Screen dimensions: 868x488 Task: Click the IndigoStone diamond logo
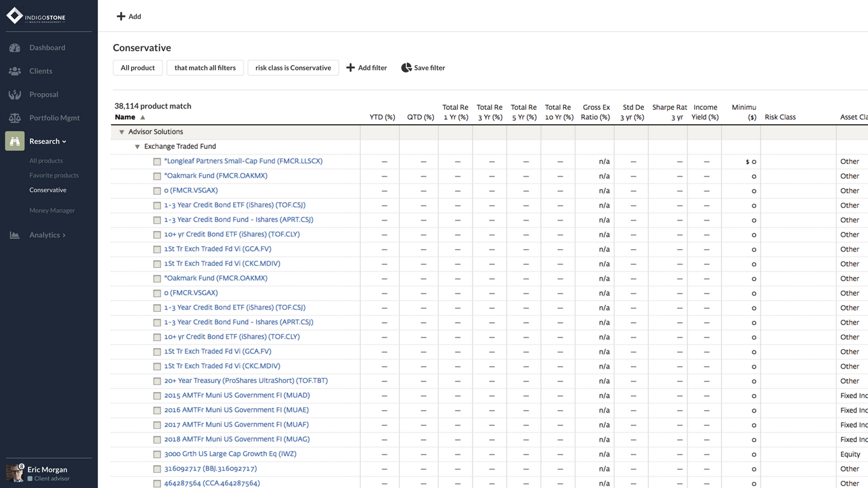[x=14, y=16]
